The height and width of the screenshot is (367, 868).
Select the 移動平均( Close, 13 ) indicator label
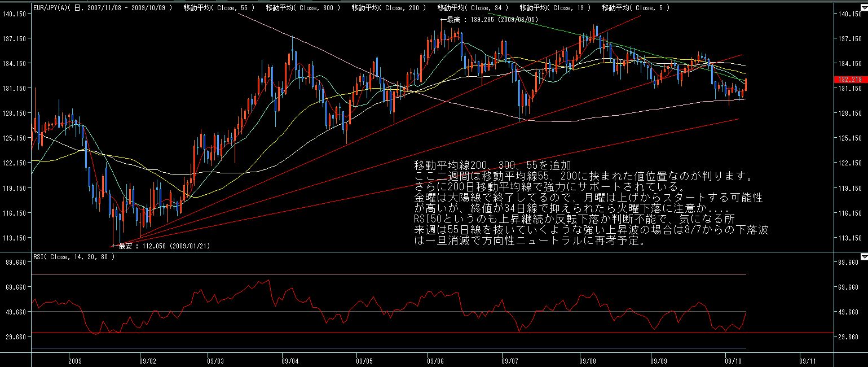tap(555, 8)
